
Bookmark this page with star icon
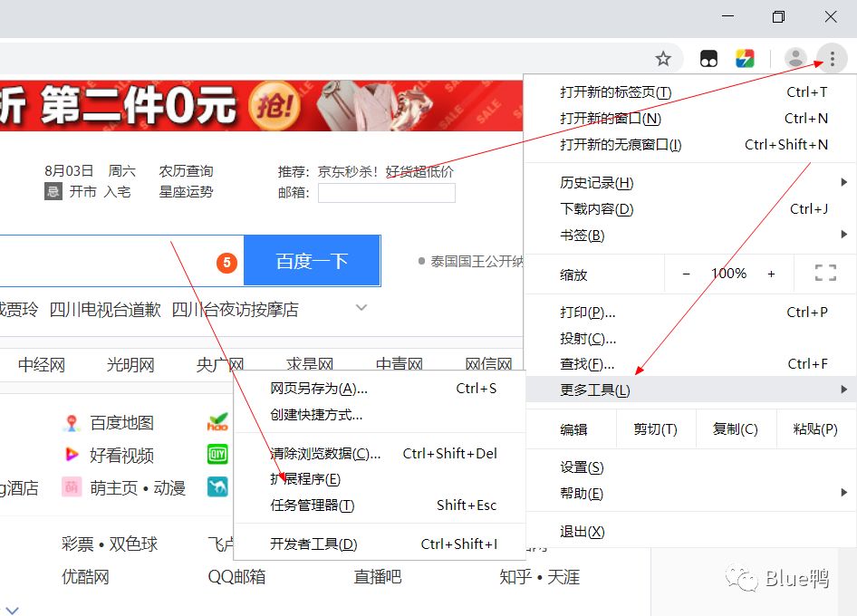point(663,59)
